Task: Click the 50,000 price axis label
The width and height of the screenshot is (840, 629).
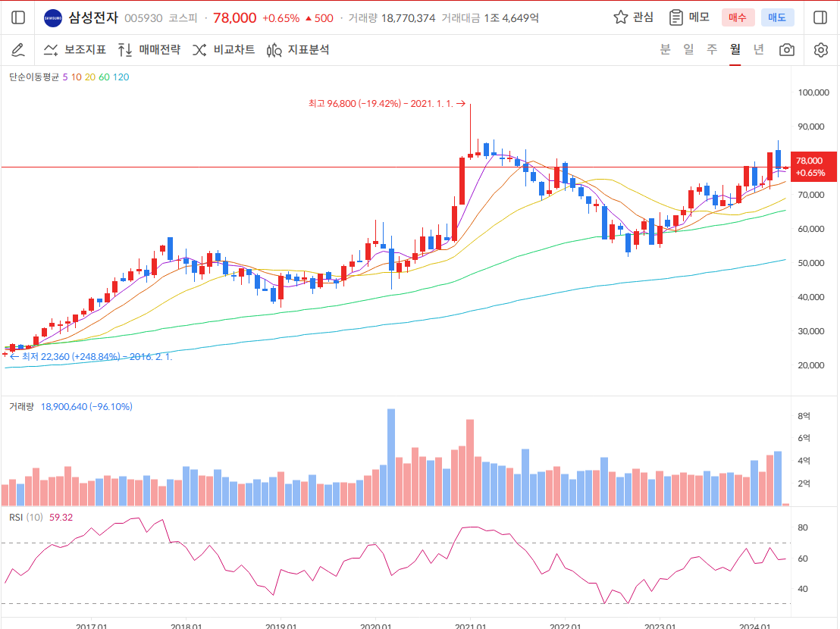Action: pyautogui.click(x=811, y=263)
